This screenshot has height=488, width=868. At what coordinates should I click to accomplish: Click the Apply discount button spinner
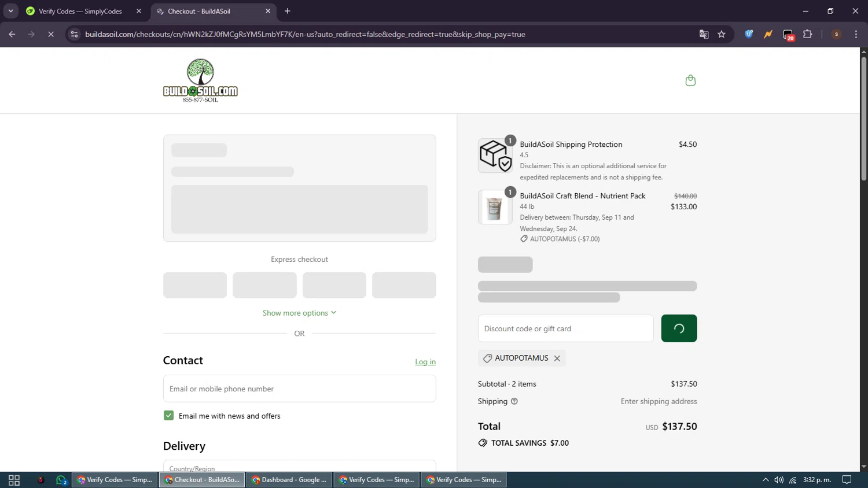(679, 328)
